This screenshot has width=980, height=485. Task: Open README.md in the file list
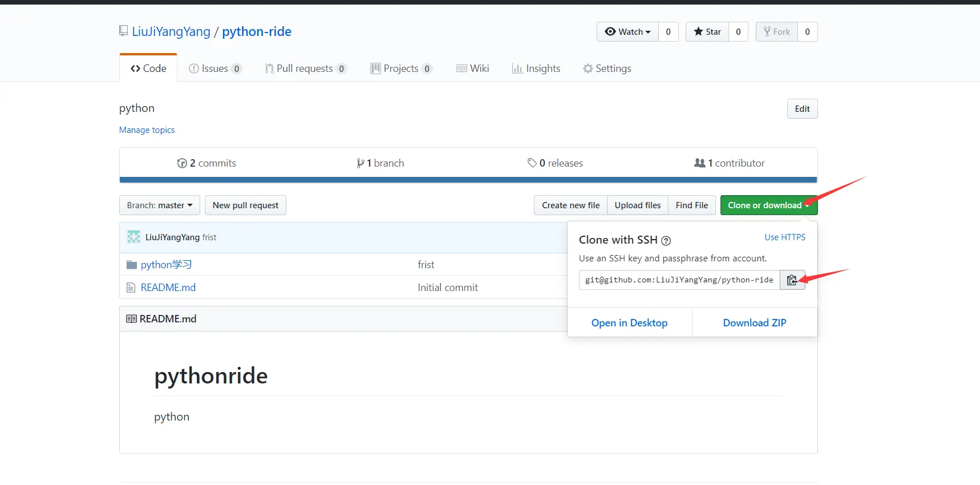pyautogui.click(x=168, y=288)
